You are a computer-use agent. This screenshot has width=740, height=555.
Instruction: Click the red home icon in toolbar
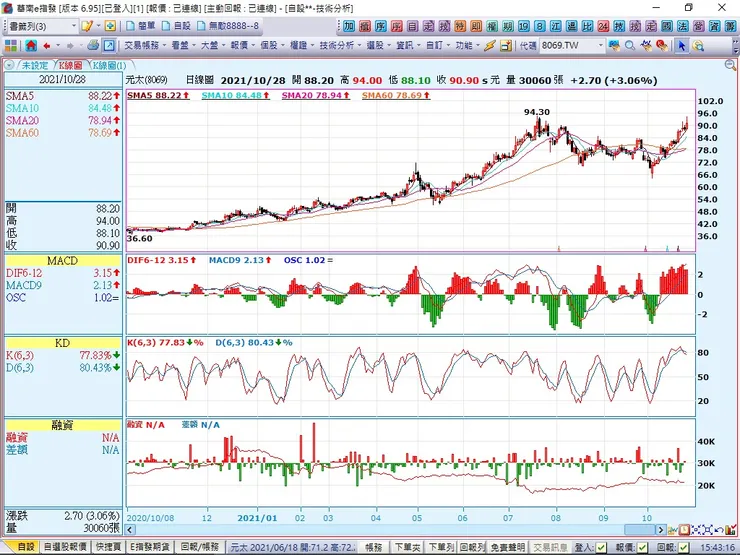pos(31,46)
